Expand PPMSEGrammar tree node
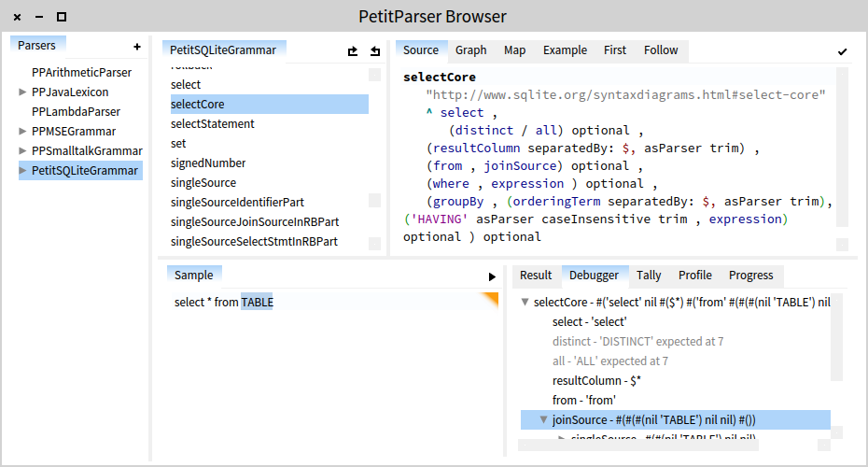 22,132
